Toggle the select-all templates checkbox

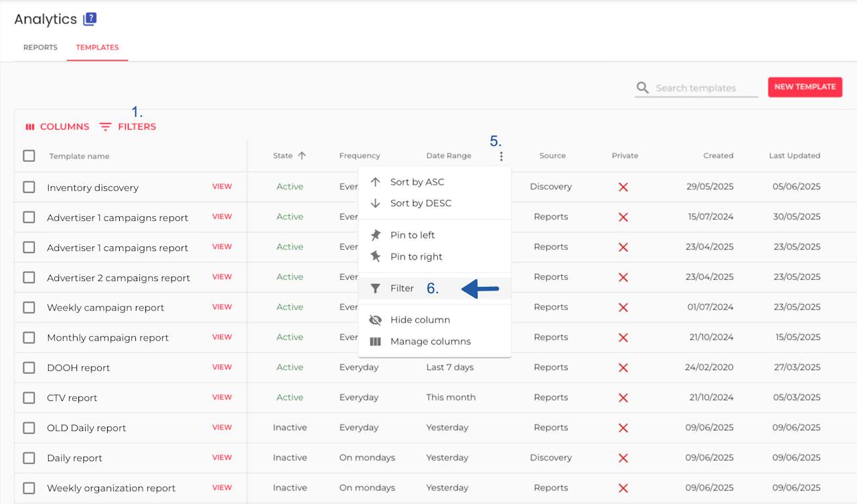(x=29, y=156)
